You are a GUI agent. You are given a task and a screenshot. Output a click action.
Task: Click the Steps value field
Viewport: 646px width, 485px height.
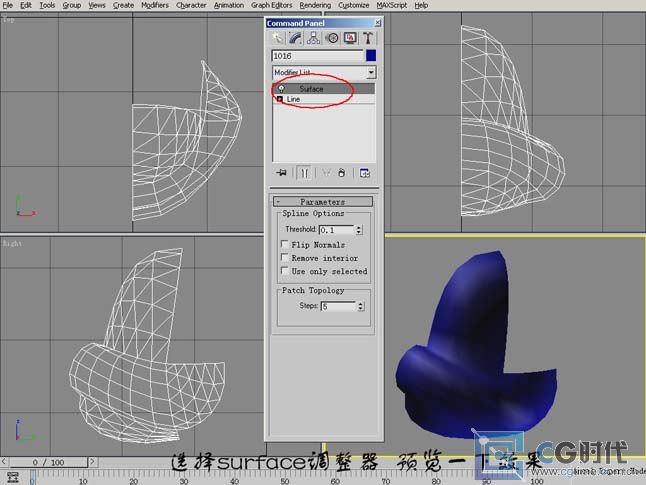[338, 306]
